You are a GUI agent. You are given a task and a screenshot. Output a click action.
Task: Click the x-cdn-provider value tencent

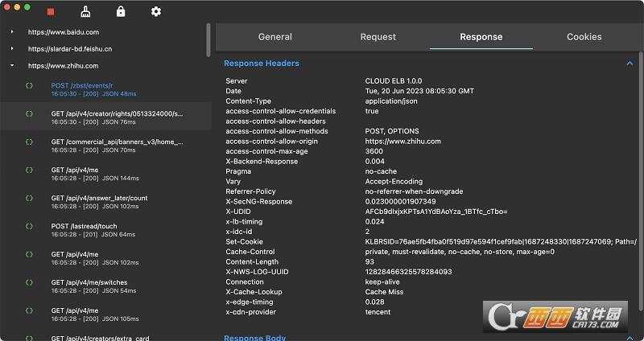tap(378, 312)
